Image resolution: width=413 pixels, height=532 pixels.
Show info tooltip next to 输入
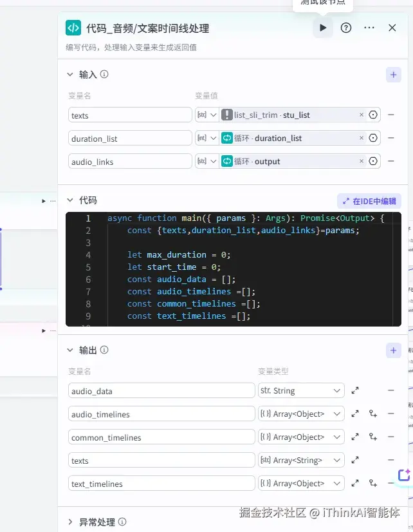pyautogui.click(x=104, y=74)
